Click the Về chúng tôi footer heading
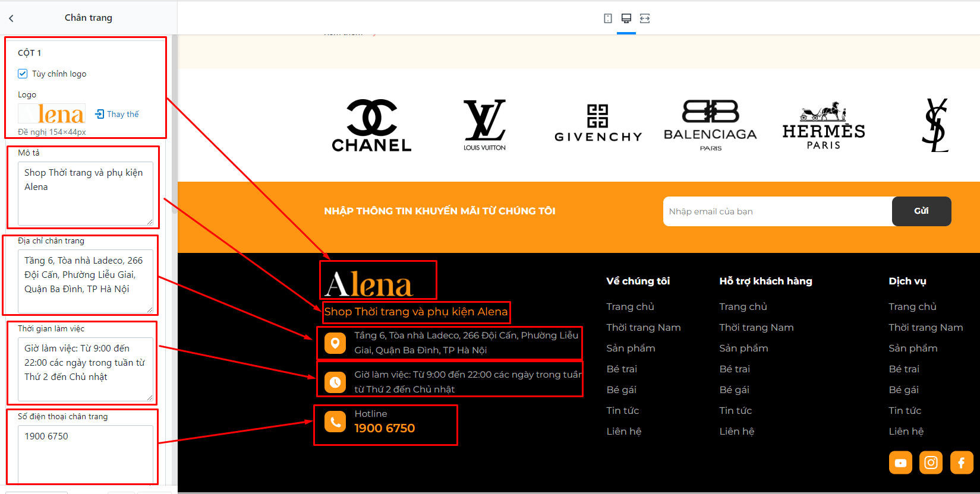The width and height of the screenshot is (980, 494). coord(638,281)
